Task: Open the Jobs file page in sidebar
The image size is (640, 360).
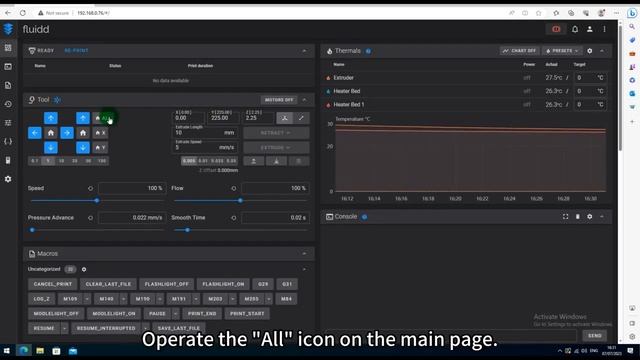Action: pos(8,85)
